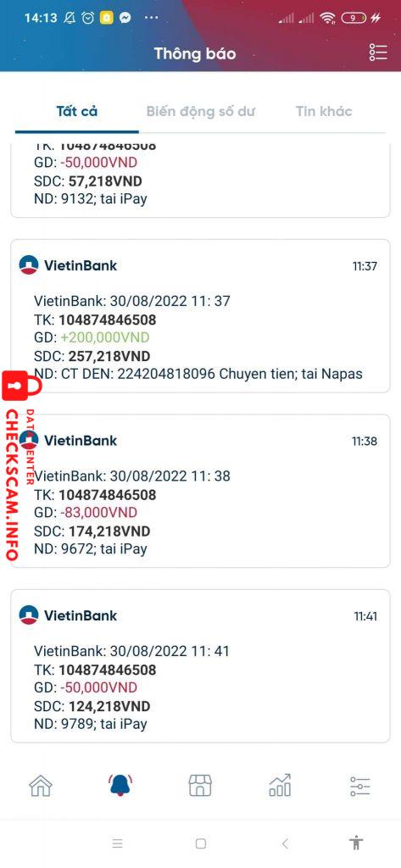Switch to Biến động số dư tab
The width and height of the screenshot is (401, 868).
pos(200,111)
